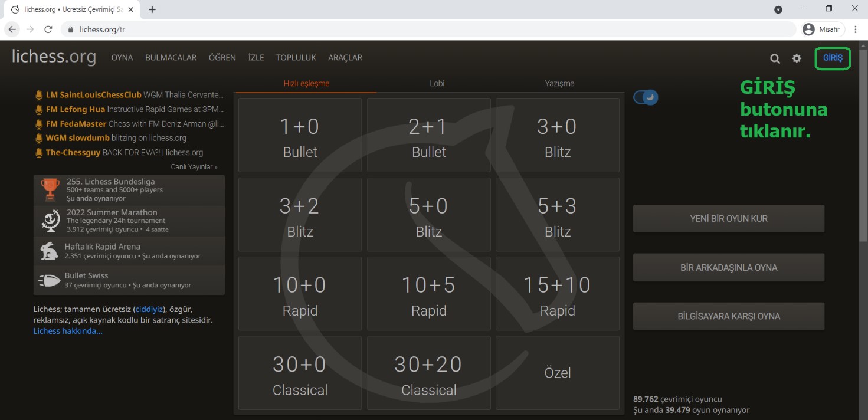Open the OYNA menu
868x420 pixels.
click(x=122, y=58)
